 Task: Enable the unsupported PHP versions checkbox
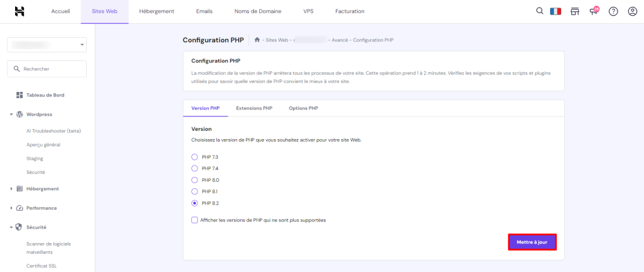pos(194,220)
